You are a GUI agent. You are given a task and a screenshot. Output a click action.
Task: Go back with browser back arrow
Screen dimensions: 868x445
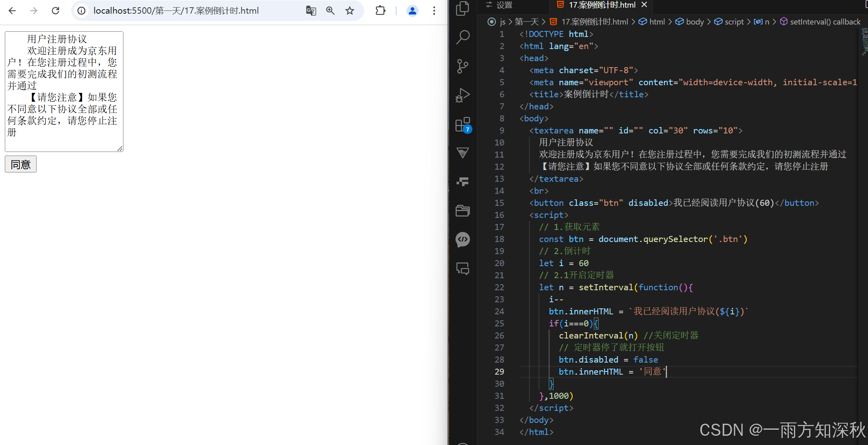click(x=12, y=11)
